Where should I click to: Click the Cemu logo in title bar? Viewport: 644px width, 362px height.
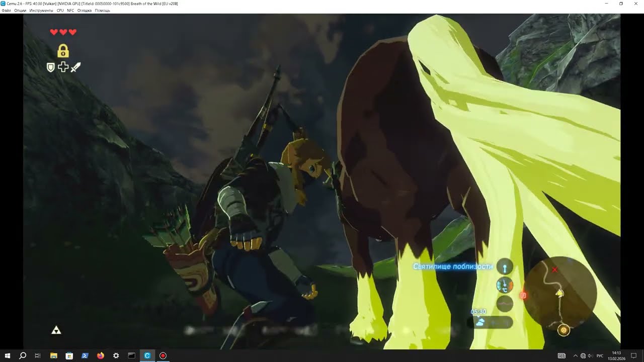tap(3, 4)
